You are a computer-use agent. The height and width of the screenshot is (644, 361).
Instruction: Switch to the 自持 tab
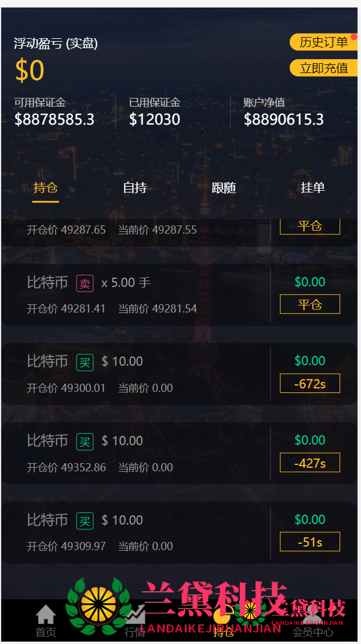134,188
